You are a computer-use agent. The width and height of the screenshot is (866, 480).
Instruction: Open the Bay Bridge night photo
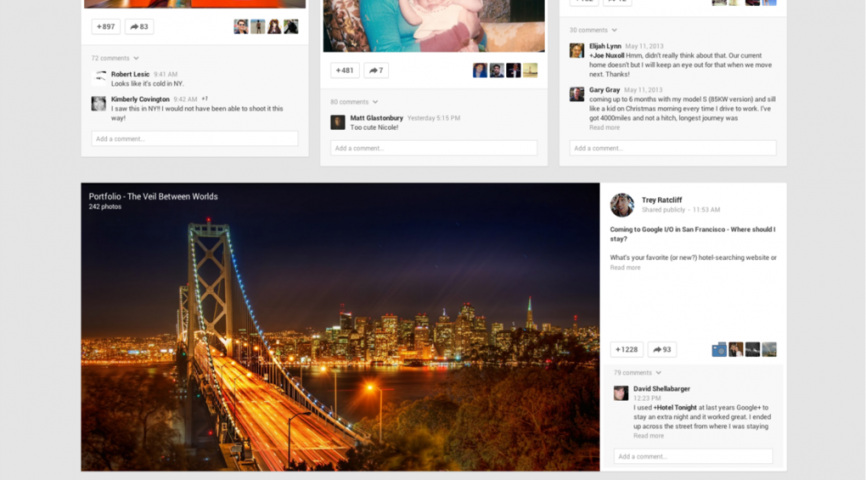click(340, 326)
